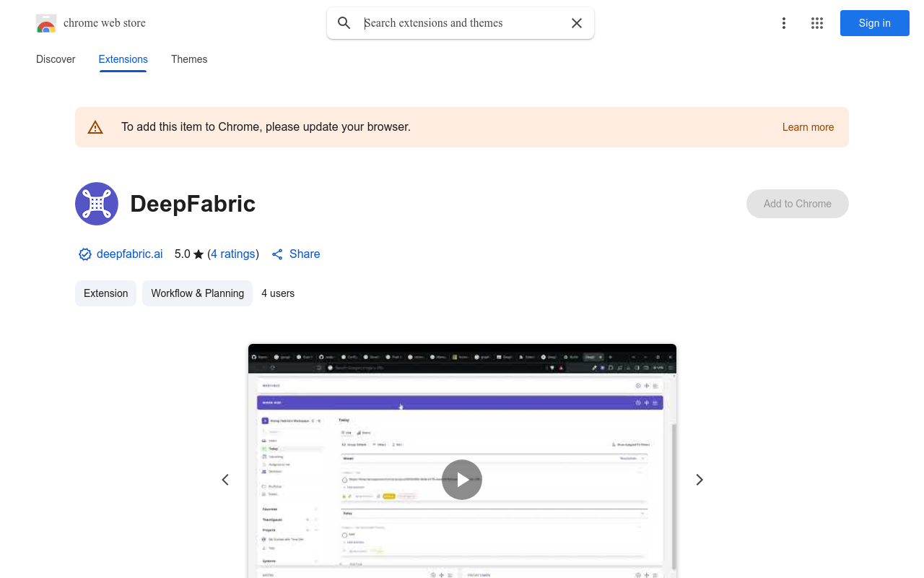Open the Learn more link
This screenshot has width=924, height=578.
[x=808, y=127]
